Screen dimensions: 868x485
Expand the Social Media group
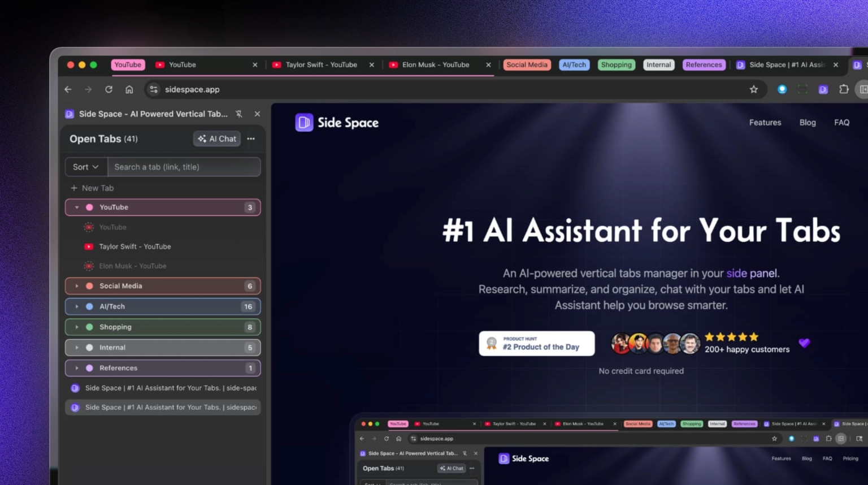pyautogui.click(x=77, y=286)
